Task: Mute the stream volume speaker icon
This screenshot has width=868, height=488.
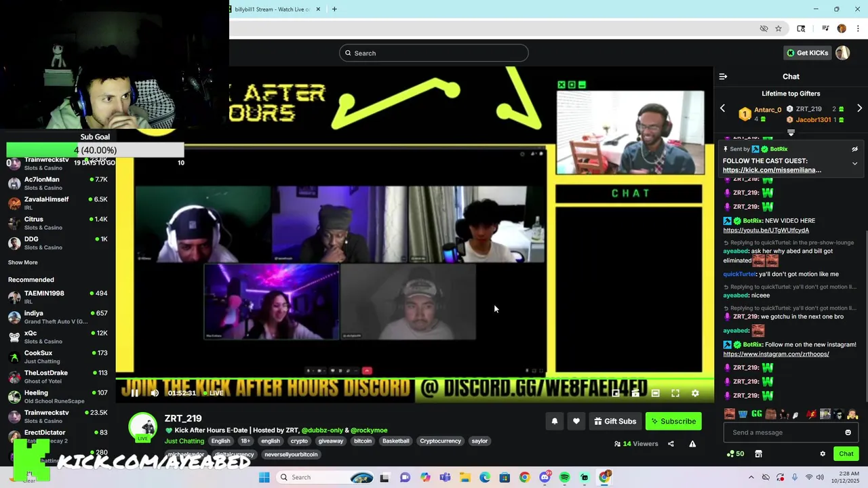Action: (x=155, y=393)
